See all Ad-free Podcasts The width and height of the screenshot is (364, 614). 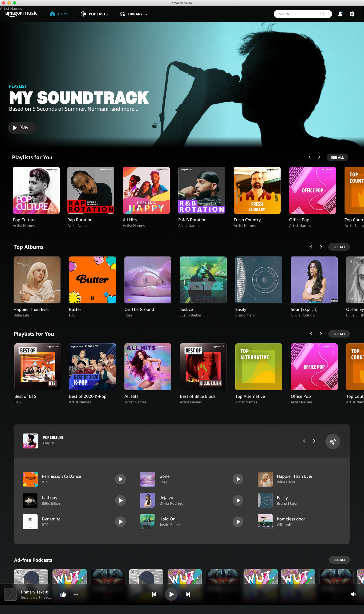pyautogui.click(x=339, y=560)
